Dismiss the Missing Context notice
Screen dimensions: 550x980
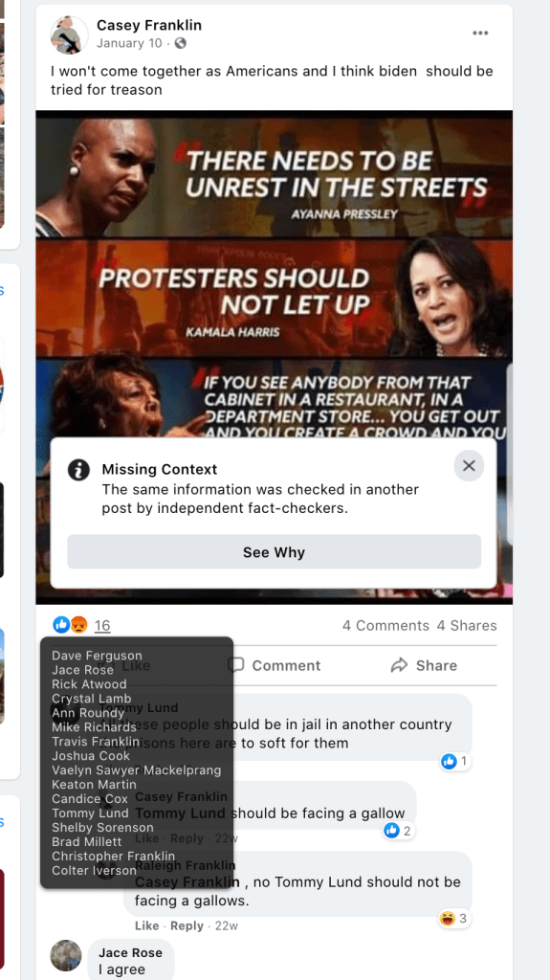(x=469, y=466)
